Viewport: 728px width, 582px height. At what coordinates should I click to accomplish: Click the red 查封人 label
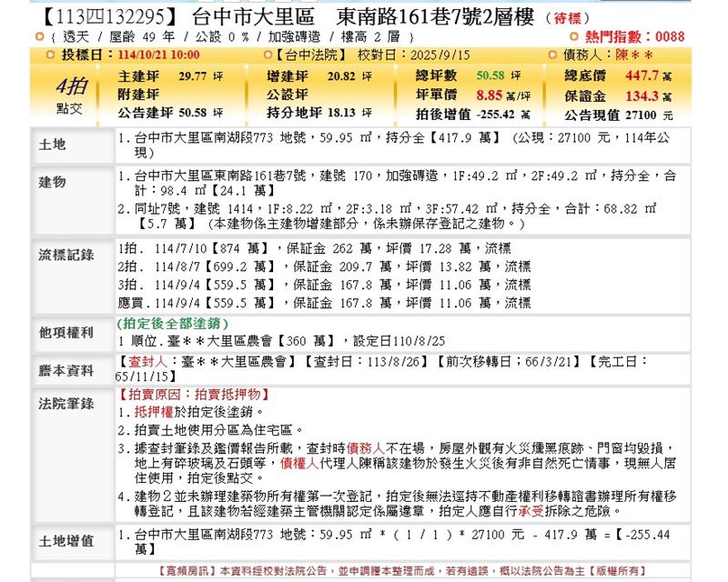coord(139,361)
